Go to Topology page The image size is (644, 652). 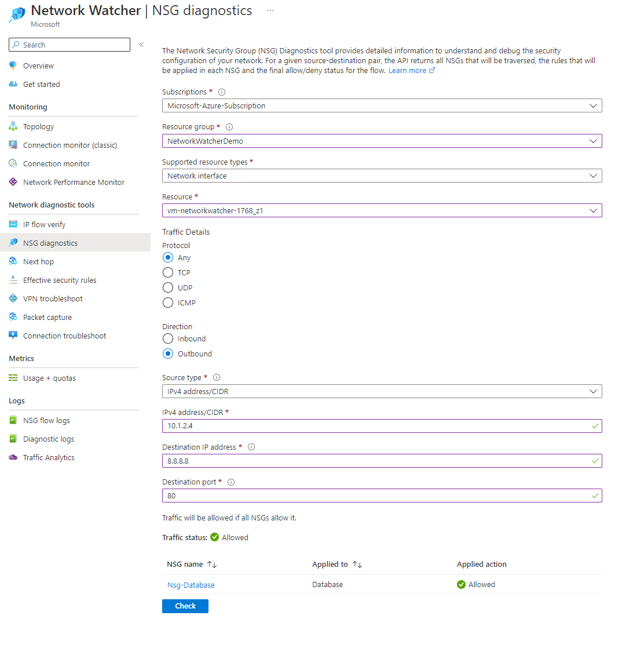tap(39, 126)
